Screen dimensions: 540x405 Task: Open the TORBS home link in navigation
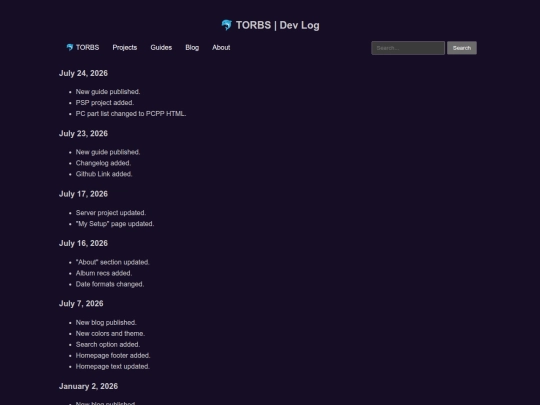pyautogui.click(x=83, y=48)
